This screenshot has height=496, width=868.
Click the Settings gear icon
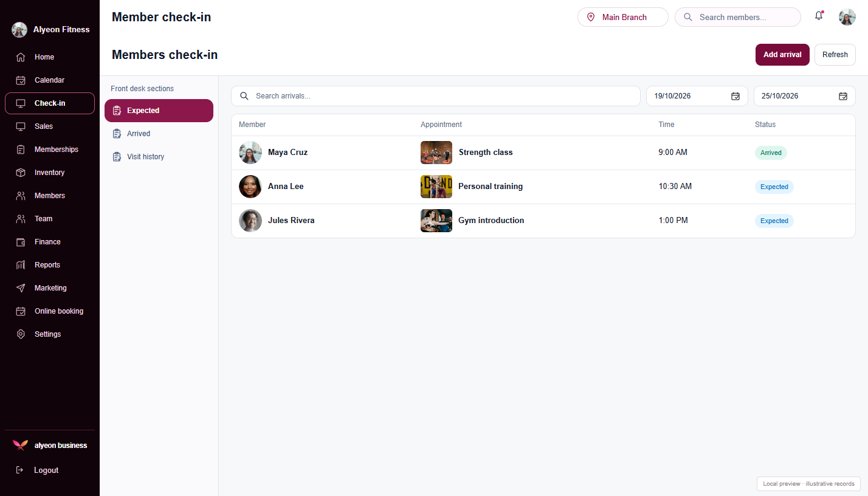(21, 334)
